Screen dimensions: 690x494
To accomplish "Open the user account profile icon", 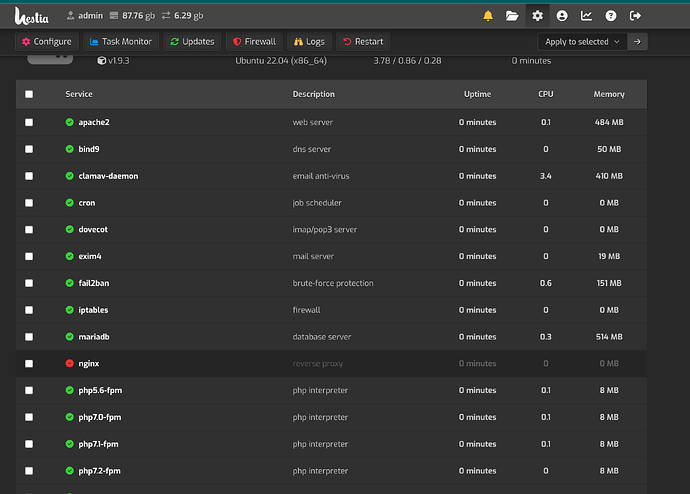I will [x=562, y=16].
